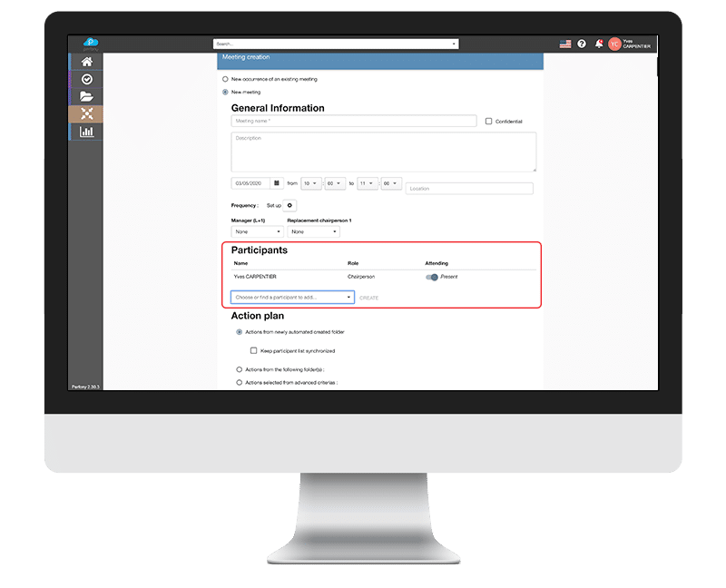Image resolution: width=726 pixels, height=588 pixels.
Task: Open the bar chart reports icon
Action: [86, 131]
